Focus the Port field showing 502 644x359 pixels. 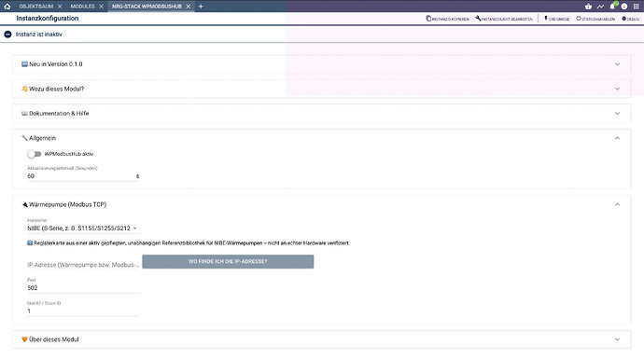[82, 287]
